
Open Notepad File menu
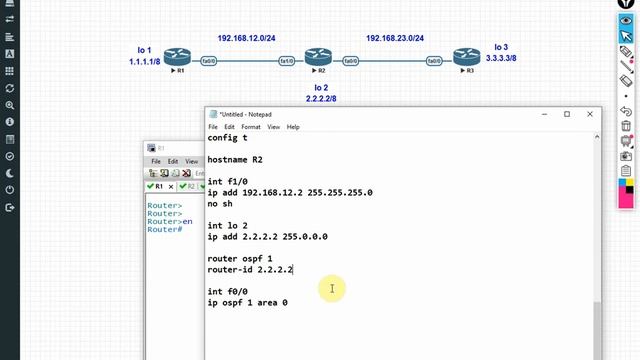[213, 127]
